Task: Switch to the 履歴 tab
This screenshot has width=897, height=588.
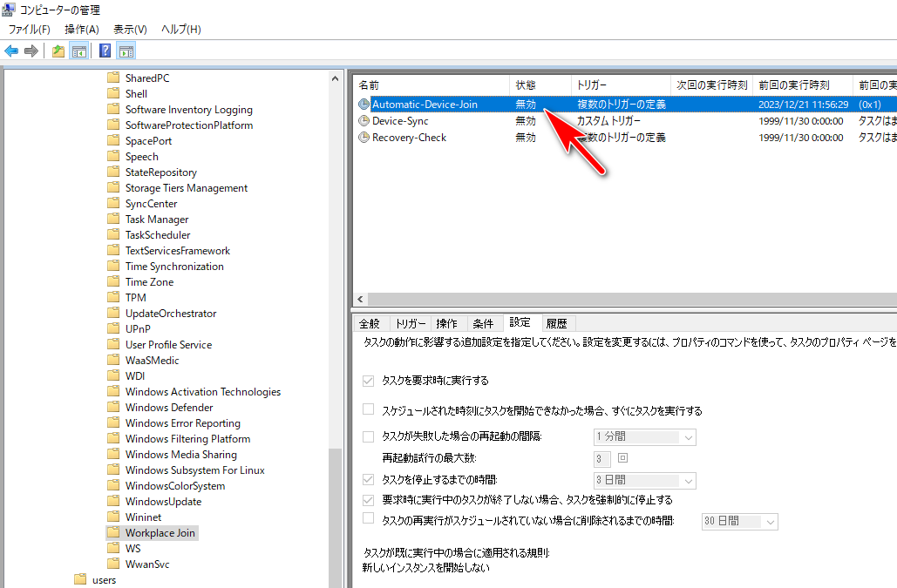Action: (556, 322)
